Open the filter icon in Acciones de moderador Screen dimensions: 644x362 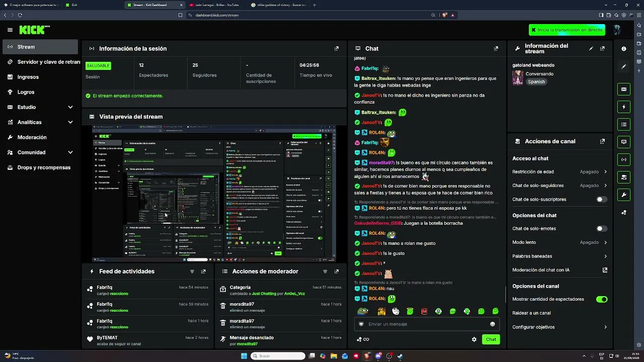pos(325,271)
